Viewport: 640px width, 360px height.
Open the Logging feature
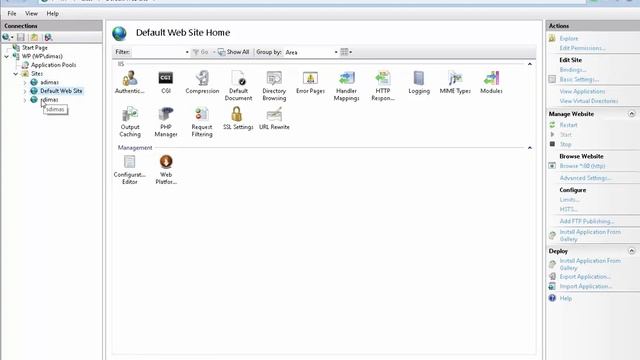click(x=419, y=82)
